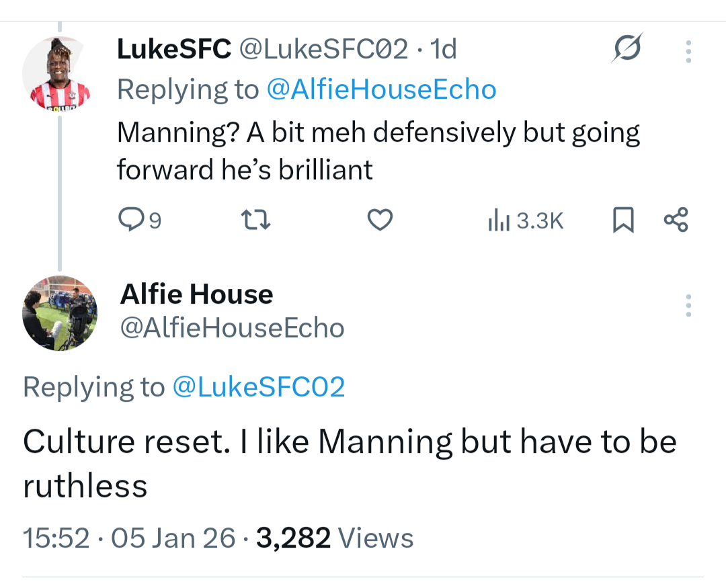View analytics icon showing 3.3K
This screenshot has width=726, height=588.
tap(525, 220)
